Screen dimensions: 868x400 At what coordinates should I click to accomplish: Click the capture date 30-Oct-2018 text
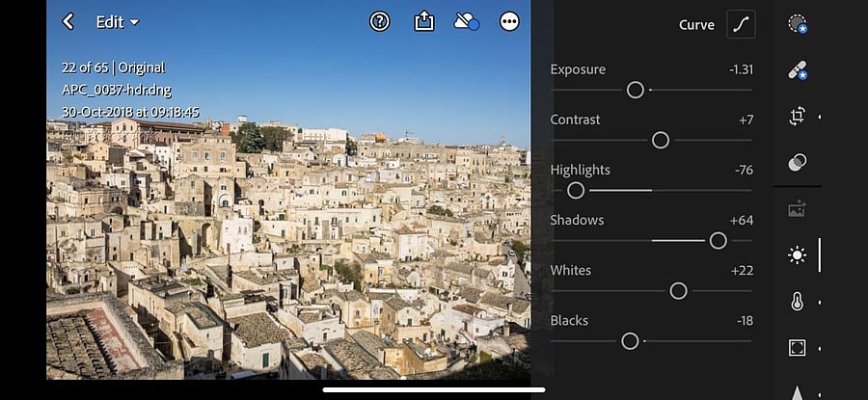point(130,113)
